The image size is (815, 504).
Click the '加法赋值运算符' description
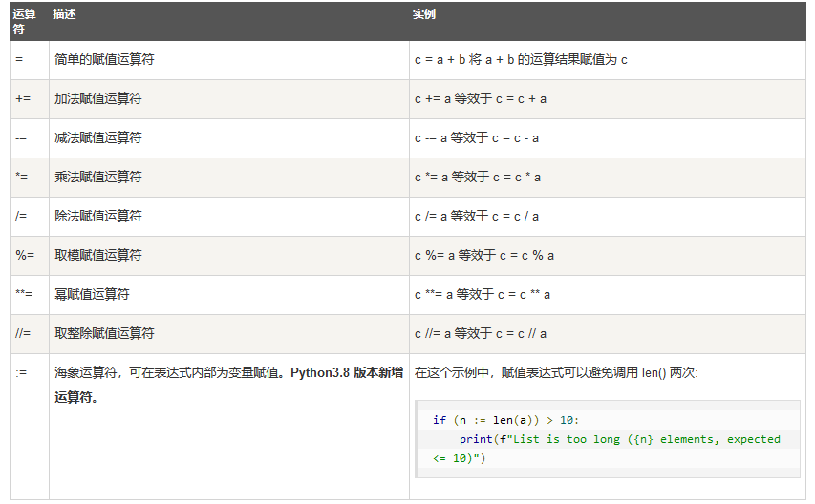point(98,98)
